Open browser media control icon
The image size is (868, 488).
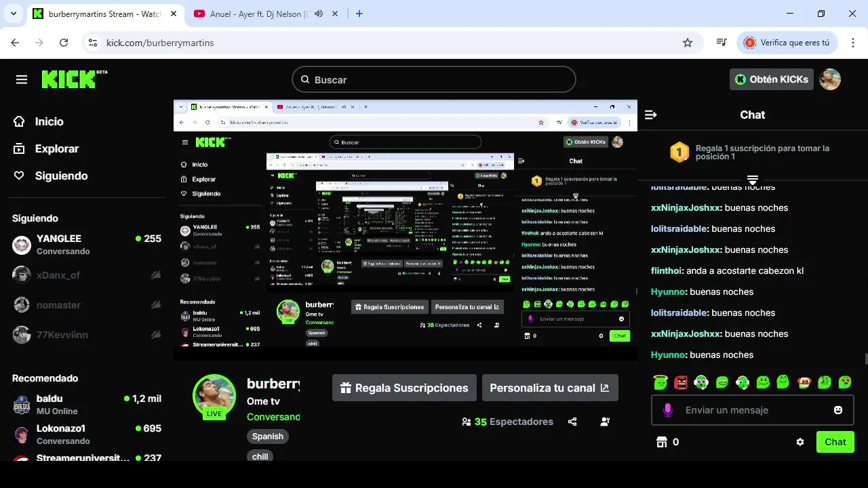click(722, 43)
